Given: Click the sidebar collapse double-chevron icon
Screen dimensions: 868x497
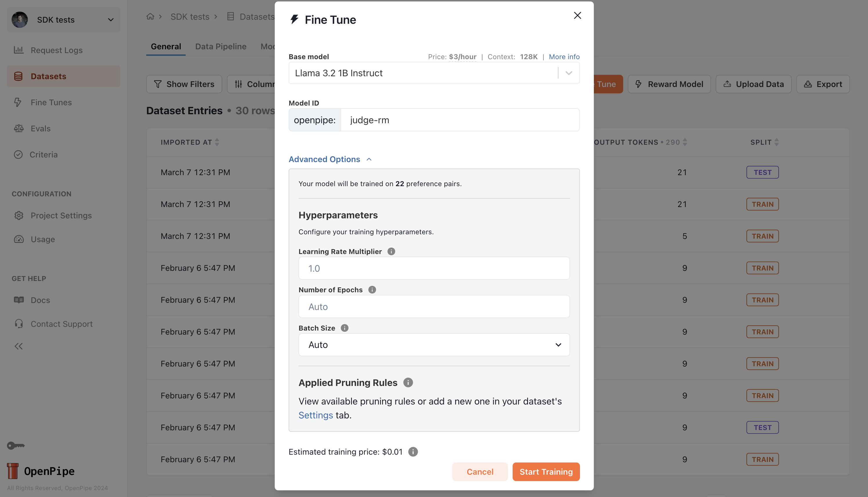Looking at the screenshot, I should pos(19,346).
